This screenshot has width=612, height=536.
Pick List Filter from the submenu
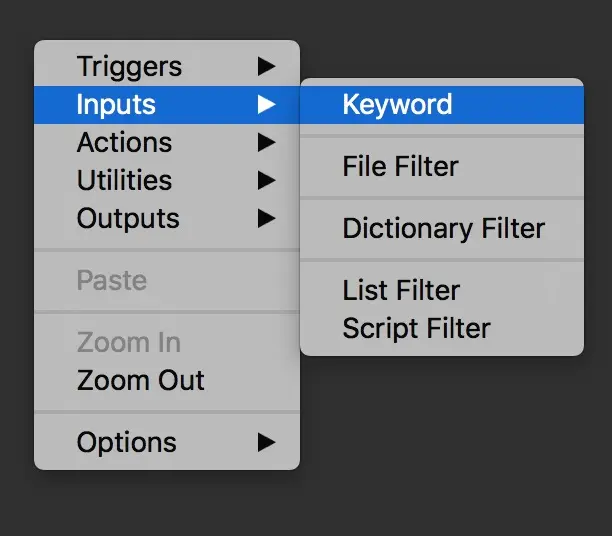point(401,291)
